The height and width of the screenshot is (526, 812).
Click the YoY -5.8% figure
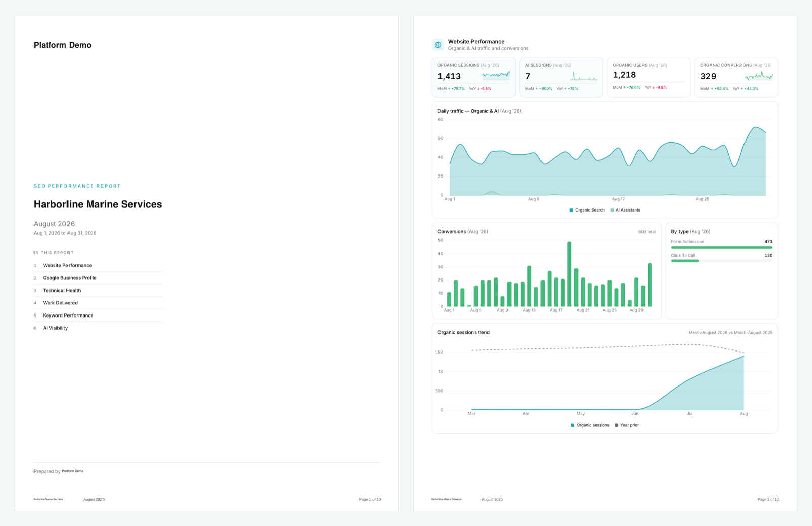(480, 89)
